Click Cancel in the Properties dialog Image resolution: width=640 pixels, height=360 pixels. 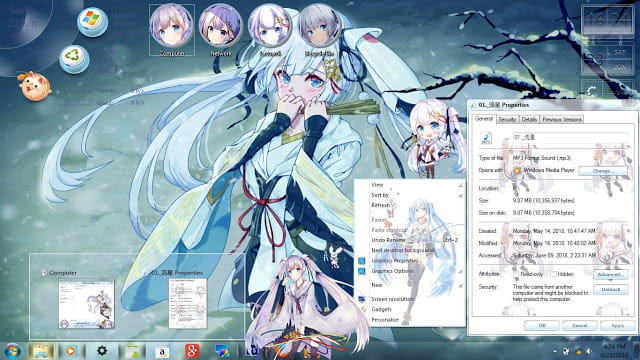[580, 326]
